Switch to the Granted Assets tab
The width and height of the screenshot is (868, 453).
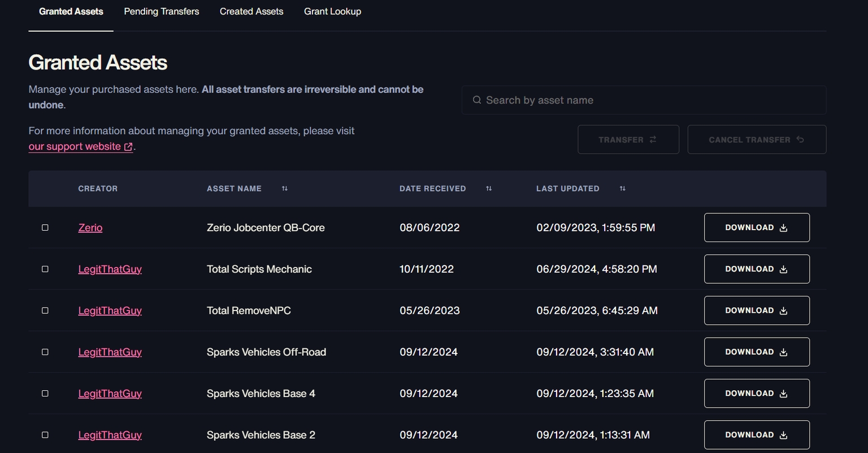(71, 11)
